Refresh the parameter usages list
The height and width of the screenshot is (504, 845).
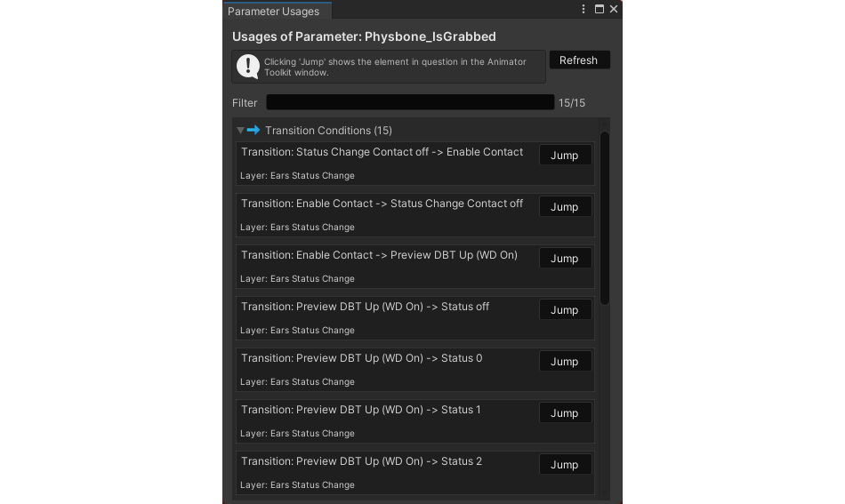click(579, 60)
